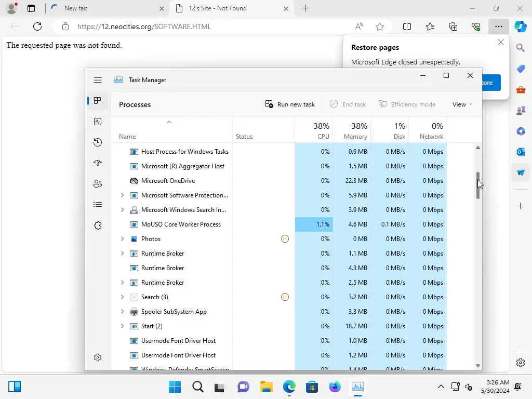Click the 1.1% CPU cell for MoUSO
Viewport: 532px width, 399px height.
pos(314,224)
